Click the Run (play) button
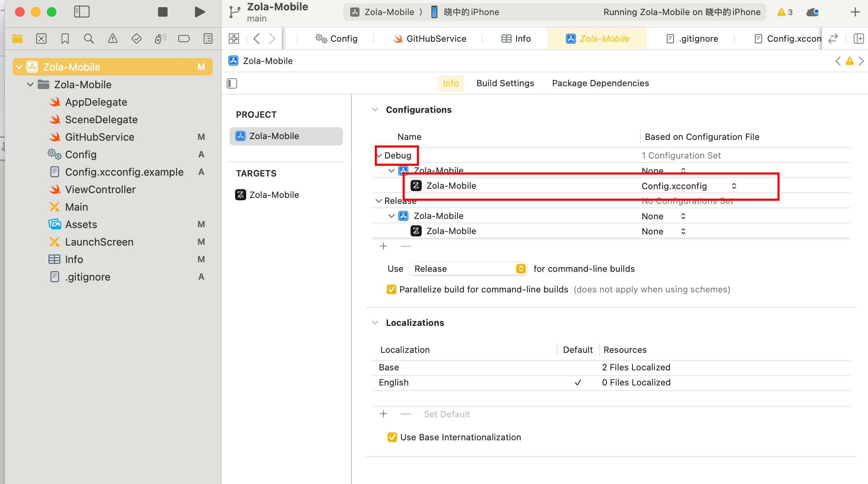Image resolution: width=868 pixels, height=484 pixels. point(200,12)
